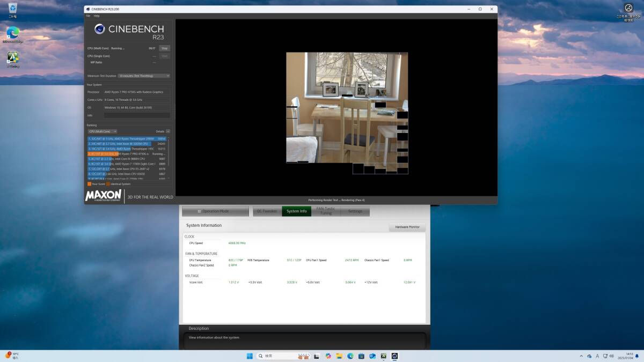
Task: Open the Microsoft Edge desktop shortcut
Action: coord(12,34)
